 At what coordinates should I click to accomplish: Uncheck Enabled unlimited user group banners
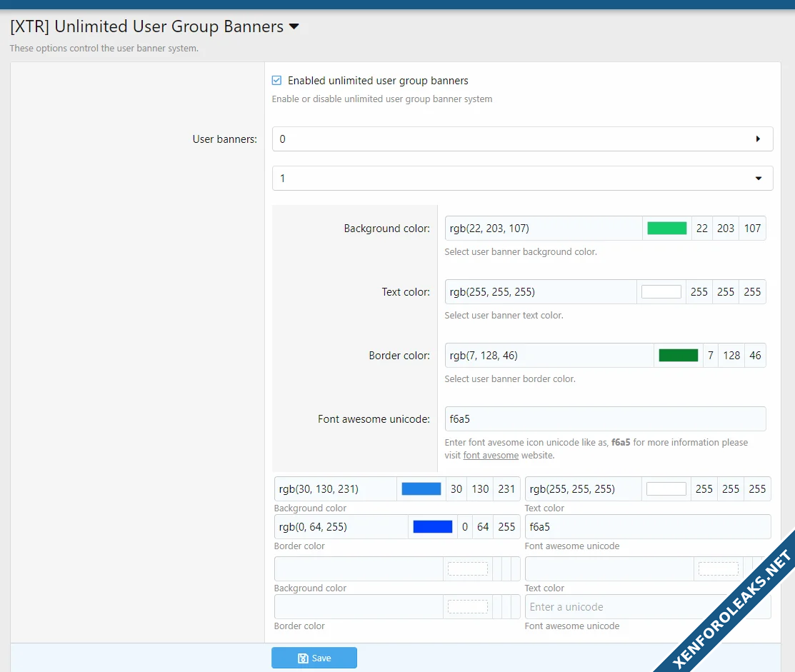pos(277,81)
